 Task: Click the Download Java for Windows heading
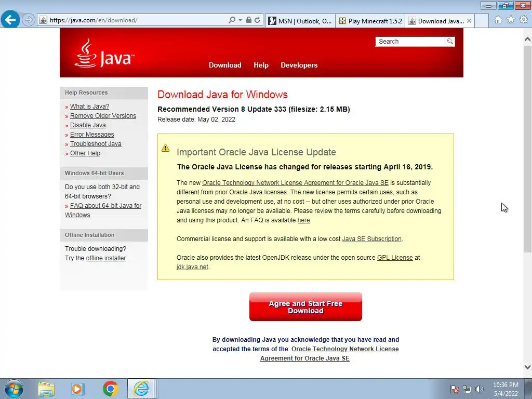(x=222, y=95)
